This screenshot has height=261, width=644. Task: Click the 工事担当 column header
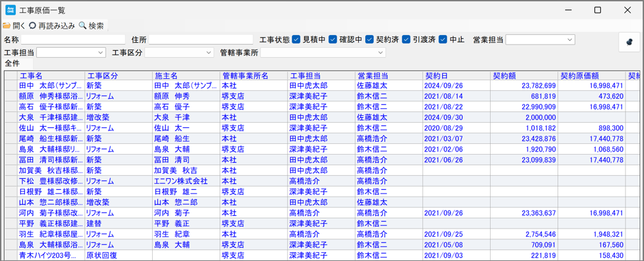pos(321,76)
